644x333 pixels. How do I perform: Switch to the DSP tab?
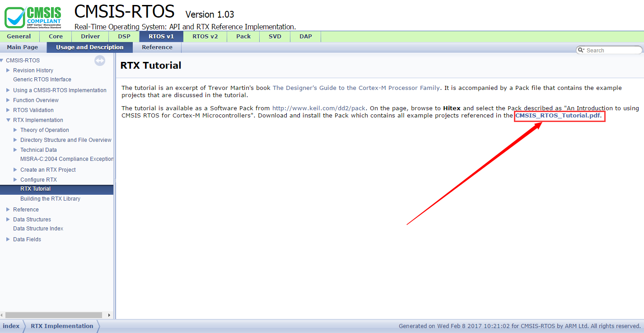pos(124,37)
